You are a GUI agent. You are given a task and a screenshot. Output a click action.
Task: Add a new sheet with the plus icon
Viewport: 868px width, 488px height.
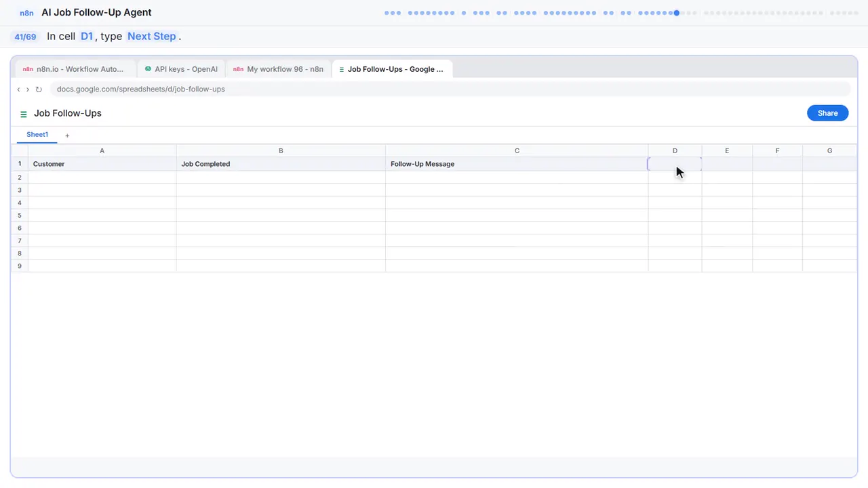[x=67, y=136]
